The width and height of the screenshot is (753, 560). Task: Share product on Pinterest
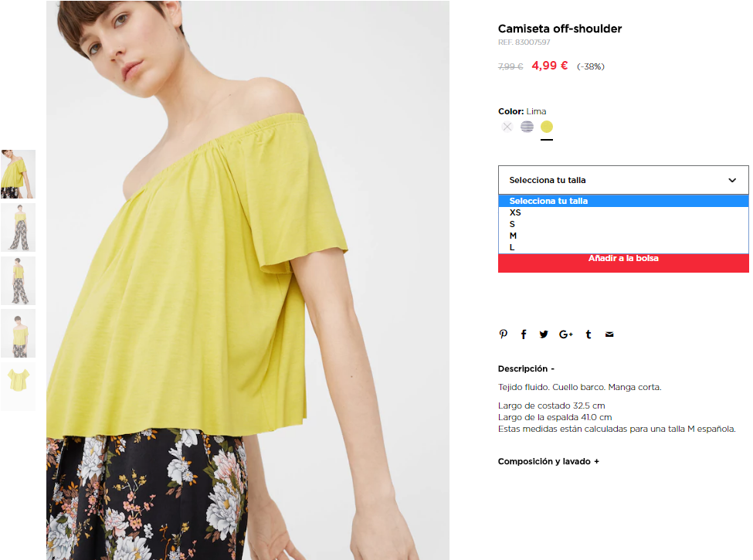click(x=503, y=334)
